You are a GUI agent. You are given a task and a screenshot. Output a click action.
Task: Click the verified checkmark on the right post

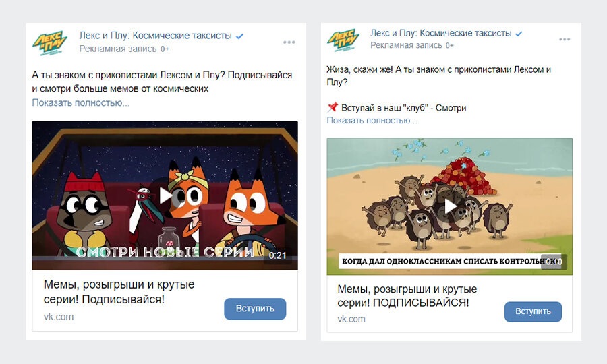519,34
